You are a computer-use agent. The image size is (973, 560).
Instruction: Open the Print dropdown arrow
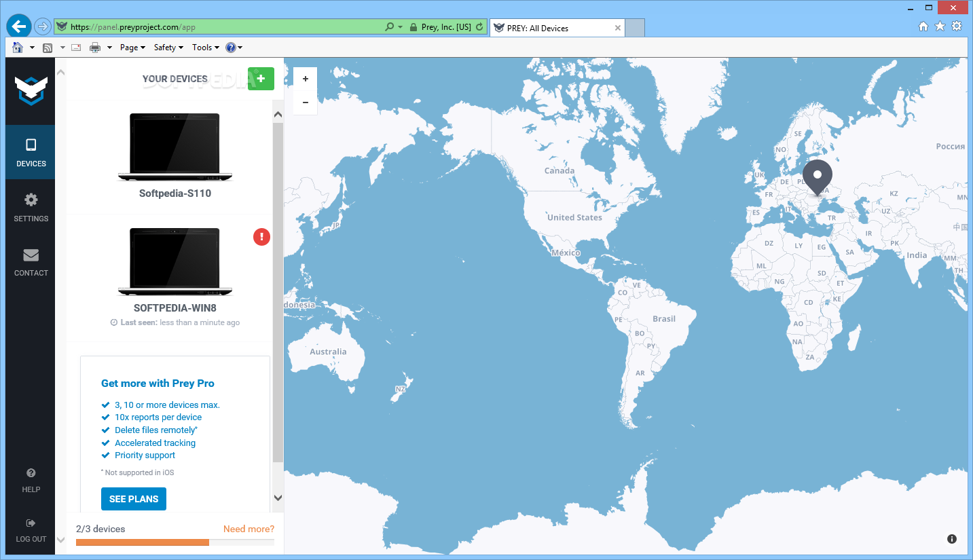click(x=110, y=48)
